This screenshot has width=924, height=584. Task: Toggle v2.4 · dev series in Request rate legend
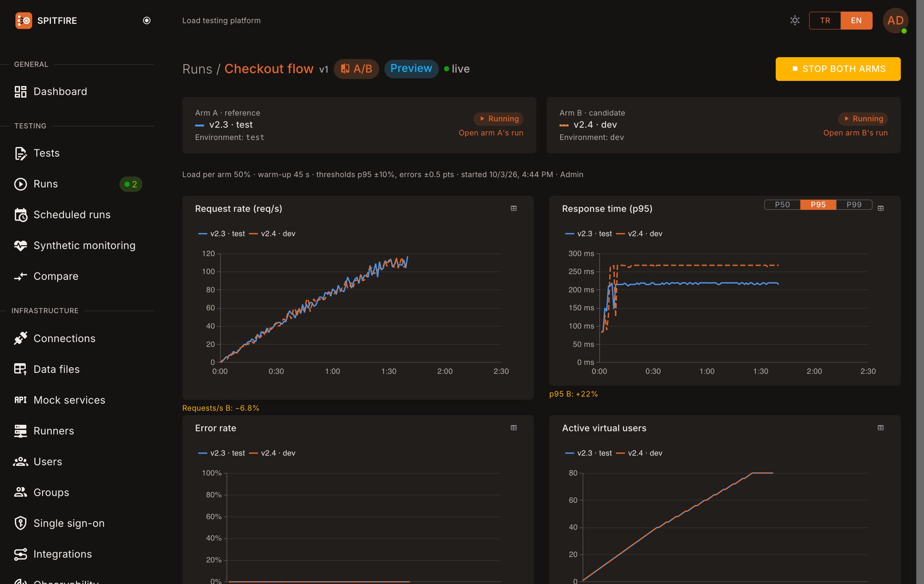[273, 234]
